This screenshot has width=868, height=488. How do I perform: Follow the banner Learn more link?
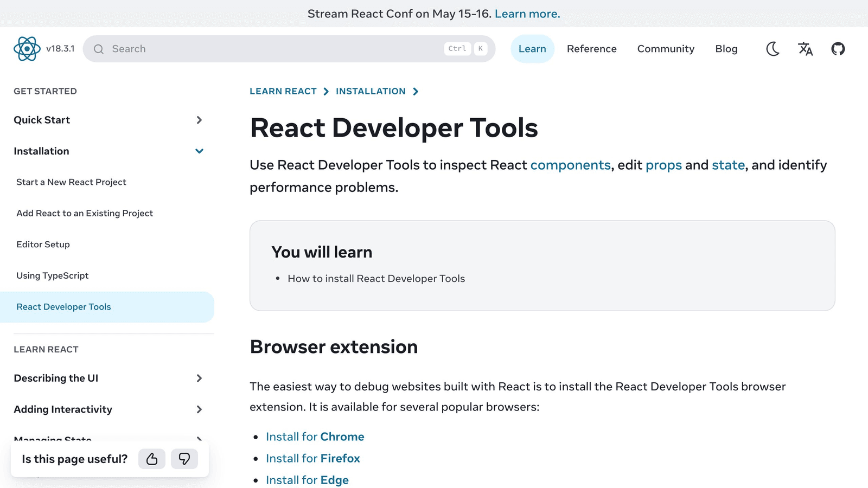click(x=527, y=14)
